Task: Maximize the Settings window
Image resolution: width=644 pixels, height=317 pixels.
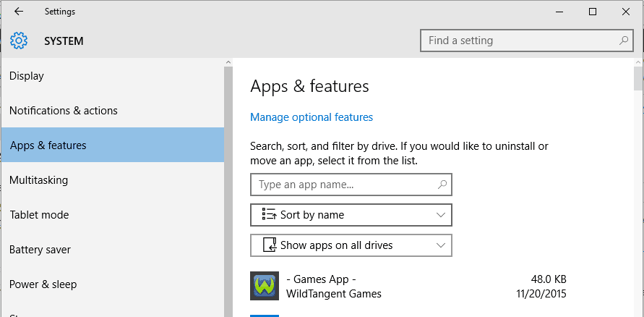Action: coord(592,12)
